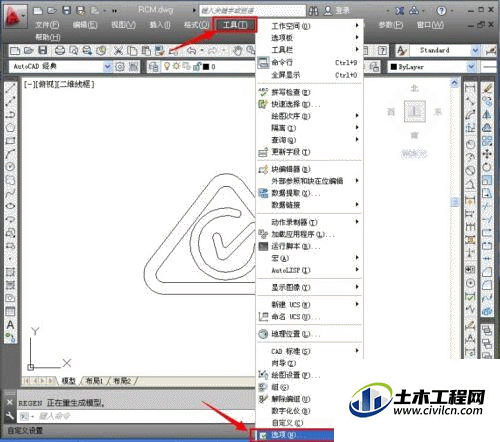Select the Rectangle draw tool

point(10,140)
